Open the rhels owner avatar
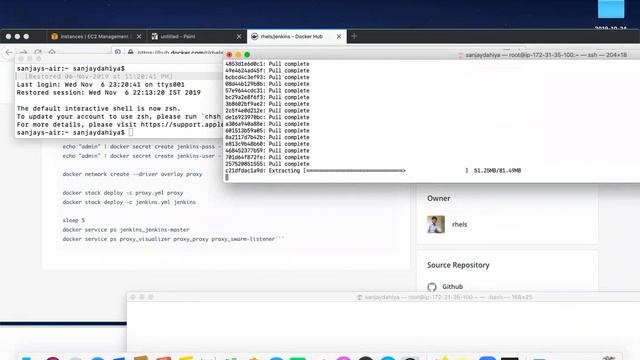This screenshot has height=360, width=640. [x=436, y=224]
